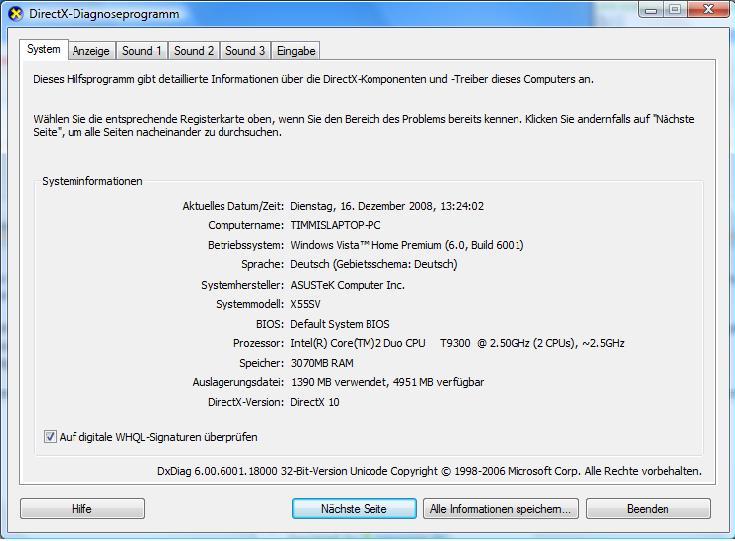This screenshot has width=735, height=541.
Task: Click the DirectX-Diagnoseprogramm window title text
Action: tap(104, 14)
